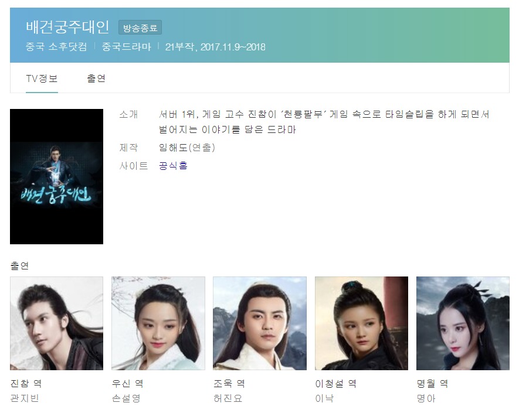Image resolution: width=519 pixels, height=420 pixels.
Task: Click the 중국드라마 genre text
Action: point(127,47)
